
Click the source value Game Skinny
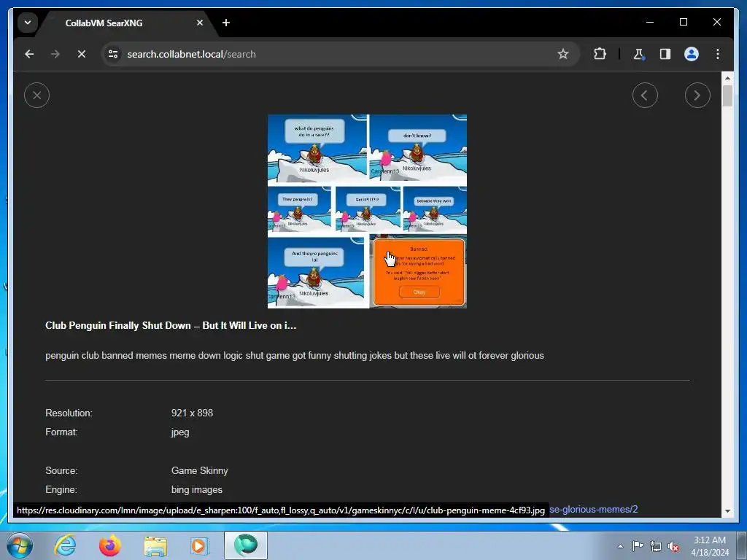click(200, 470)
